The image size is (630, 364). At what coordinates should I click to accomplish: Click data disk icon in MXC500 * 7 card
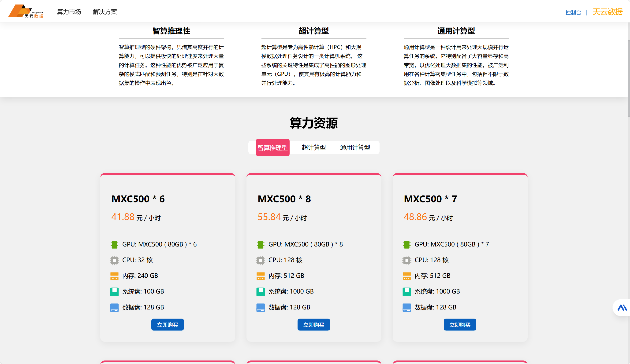407,308
